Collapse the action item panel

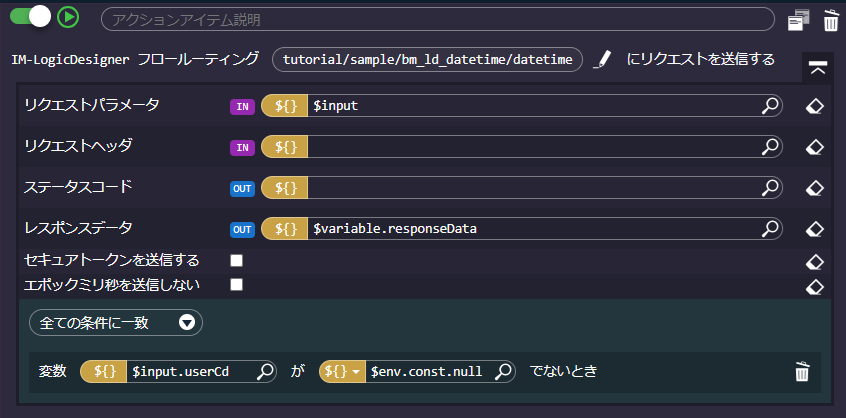coord(817,68)
